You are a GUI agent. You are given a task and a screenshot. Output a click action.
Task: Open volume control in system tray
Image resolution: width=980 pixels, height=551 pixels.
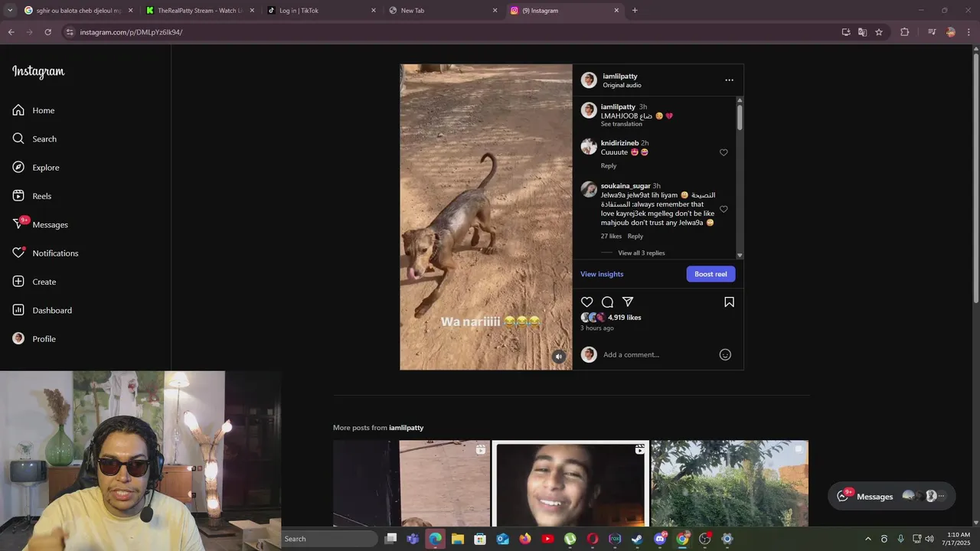point(929,539)
